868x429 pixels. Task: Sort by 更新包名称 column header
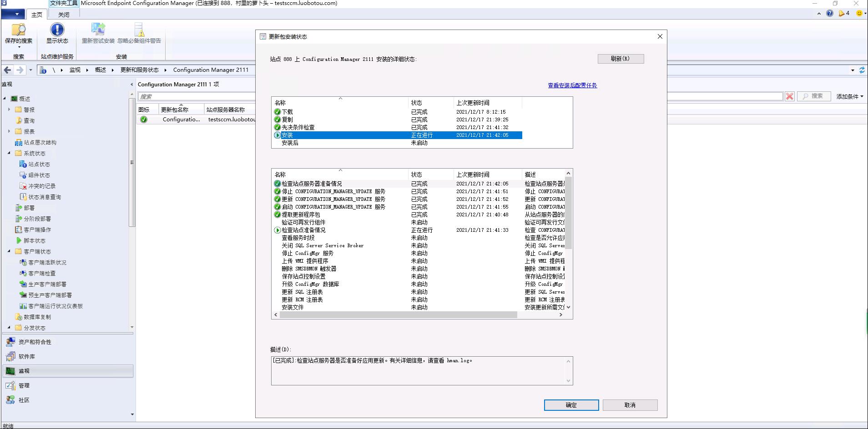(x=181, y=110)
